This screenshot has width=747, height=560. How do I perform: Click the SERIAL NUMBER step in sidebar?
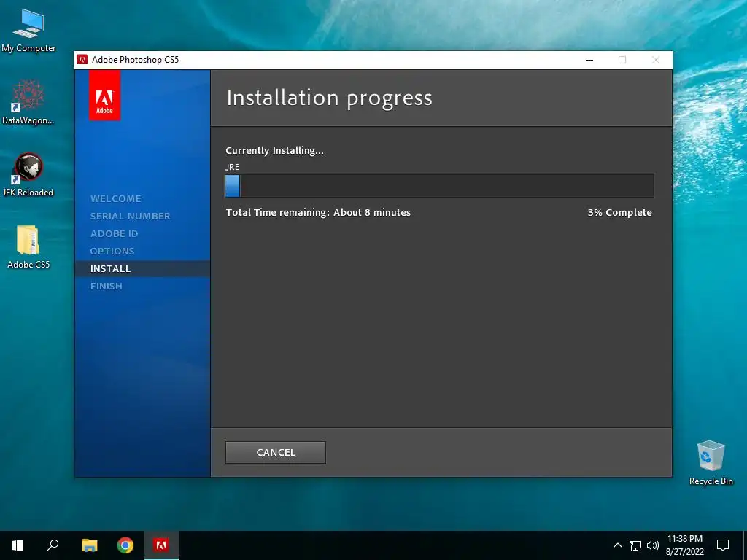pyautogui.click(x=130, y=216)
